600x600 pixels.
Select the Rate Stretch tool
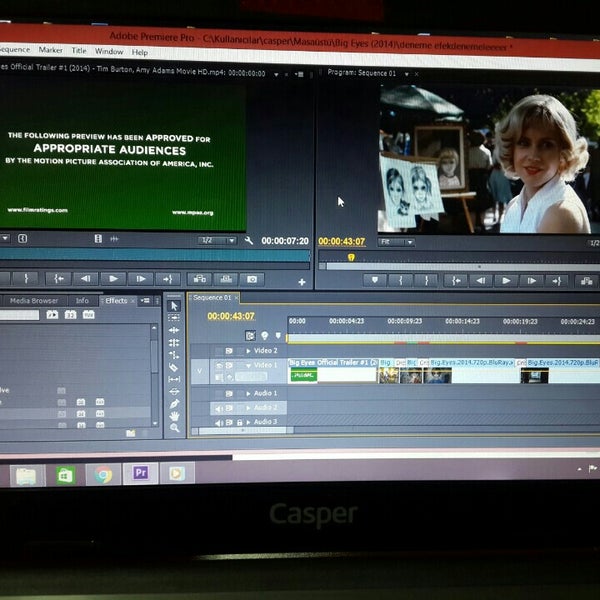(x=174, y=355)
